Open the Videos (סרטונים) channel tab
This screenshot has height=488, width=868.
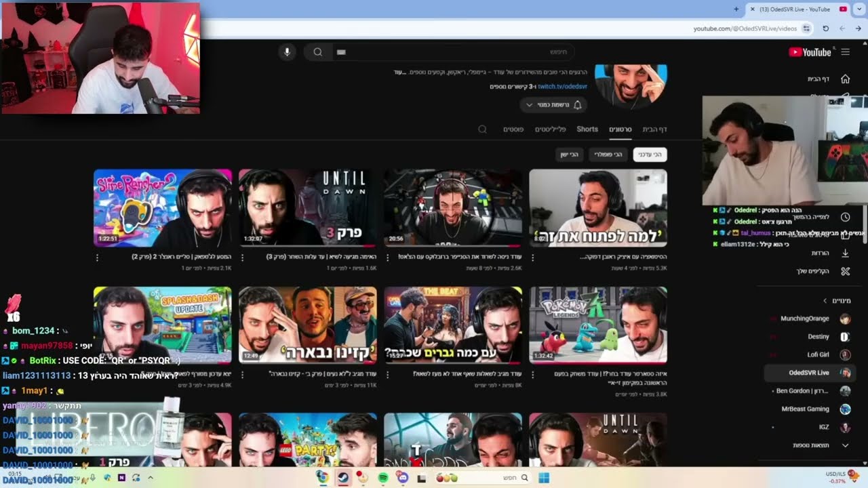click(x=620, y=129)
